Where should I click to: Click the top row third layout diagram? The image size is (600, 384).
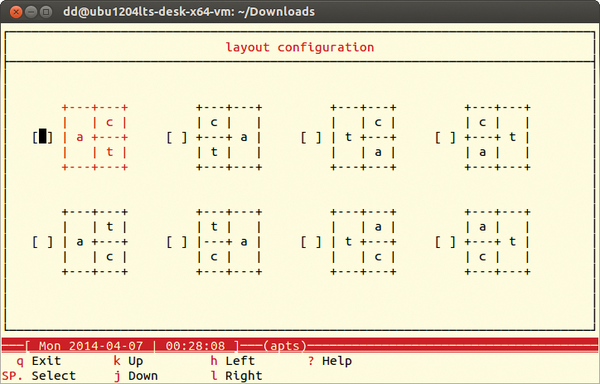363,137
